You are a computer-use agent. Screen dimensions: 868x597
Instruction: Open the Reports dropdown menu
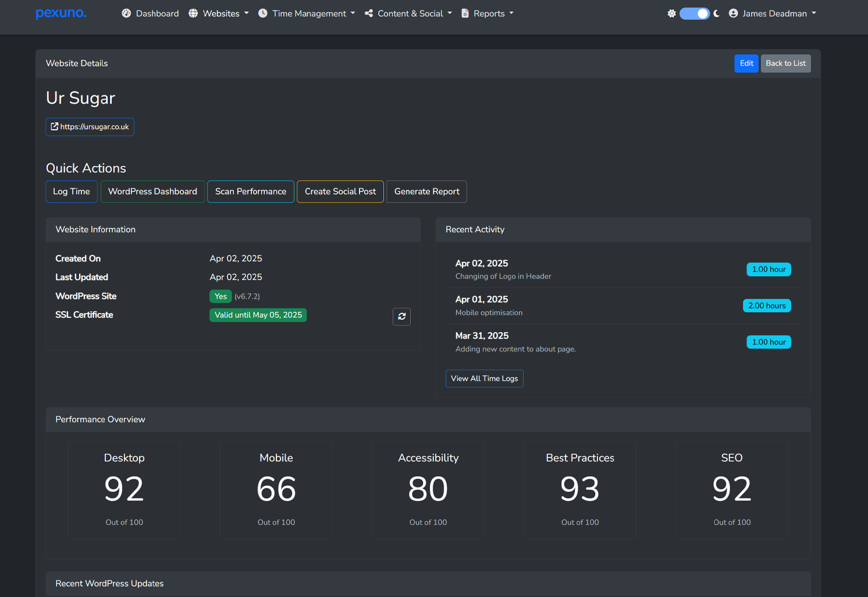[488, 13]
